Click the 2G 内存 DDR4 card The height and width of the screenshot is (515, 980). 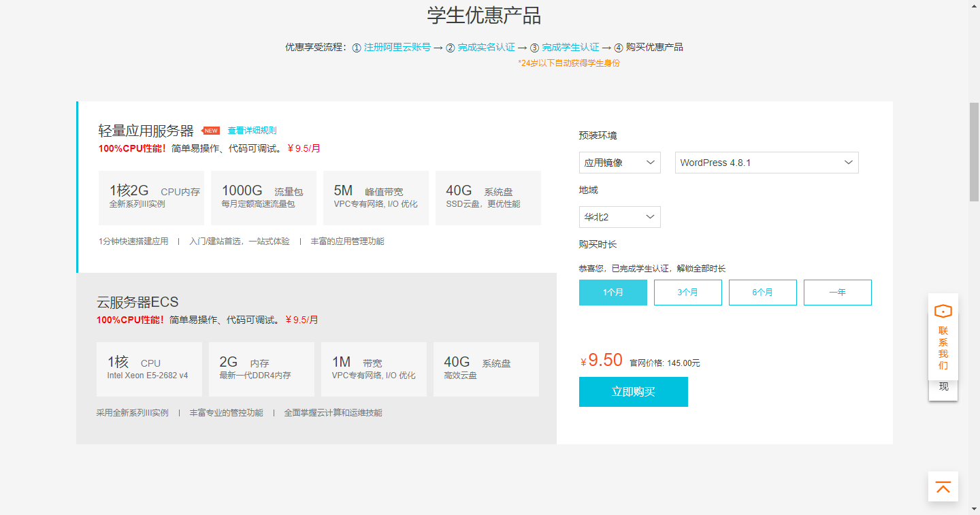click(x=261, y=369)
